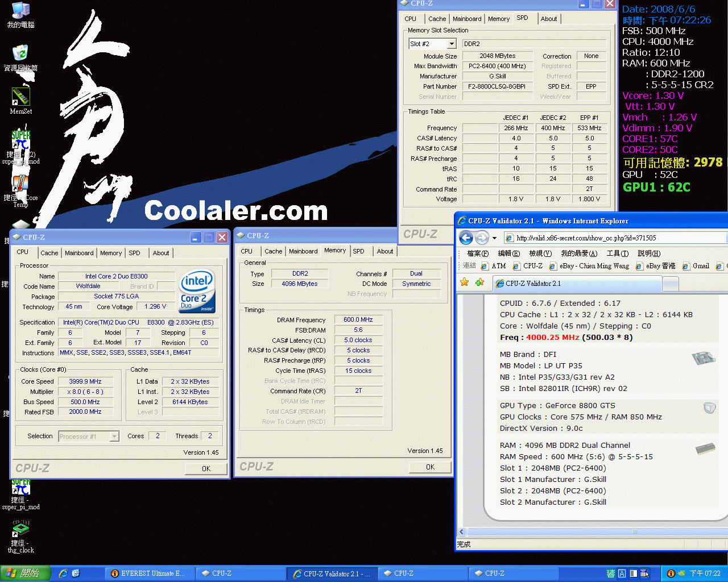Click the Part Number F2-8800CL5Q-8GBPI field
The height and width of the screenshot is (582, 728).
[497, 86]
